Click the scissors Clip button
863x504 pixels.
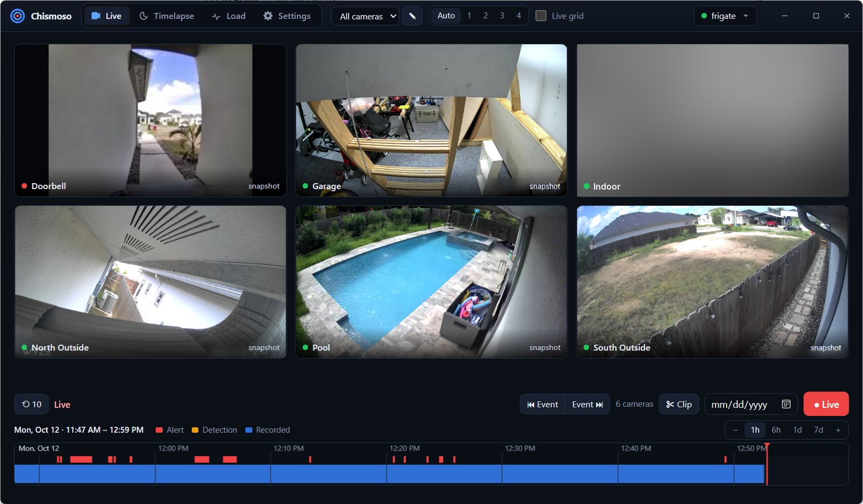pos(679,404)
